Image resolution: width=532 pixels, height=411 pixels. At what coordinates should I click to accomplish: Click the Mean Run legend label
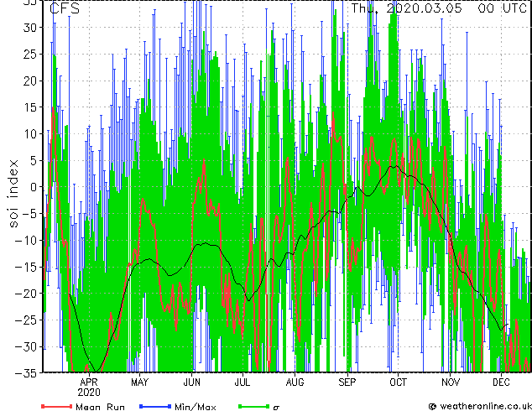tap(100, 407)
